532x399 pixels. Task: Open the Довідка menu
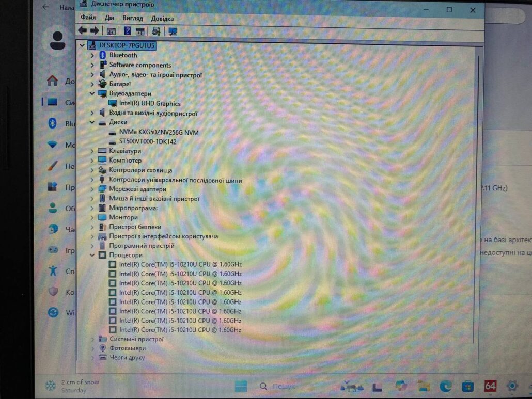(162, 19)
